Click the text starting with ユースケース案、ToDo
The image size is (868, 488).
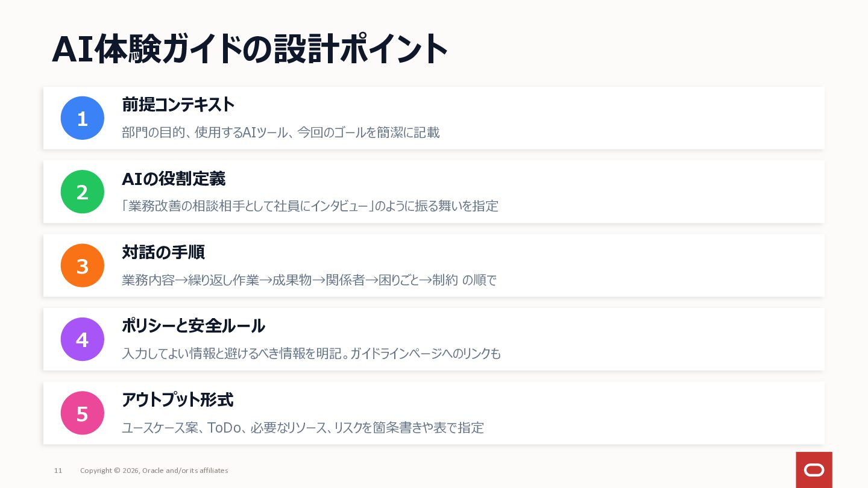(x=303, y=428)
